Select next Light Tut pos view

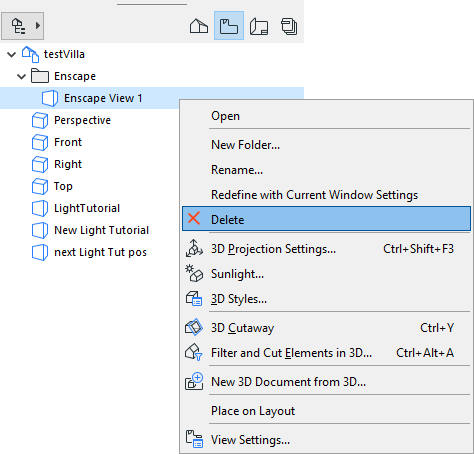click(100, 252)
